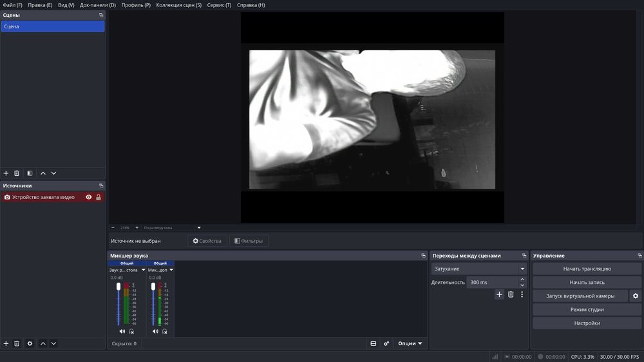Enable Режим студии
Screen dimensions: 644x362
pos(587,309)
